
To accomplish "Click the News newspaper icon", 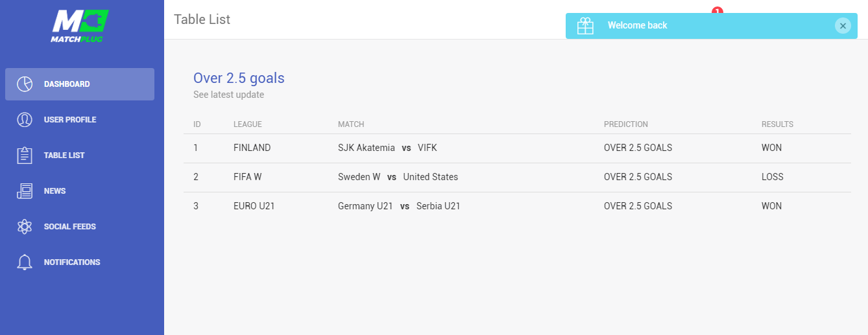I will (x=25, y=191).
